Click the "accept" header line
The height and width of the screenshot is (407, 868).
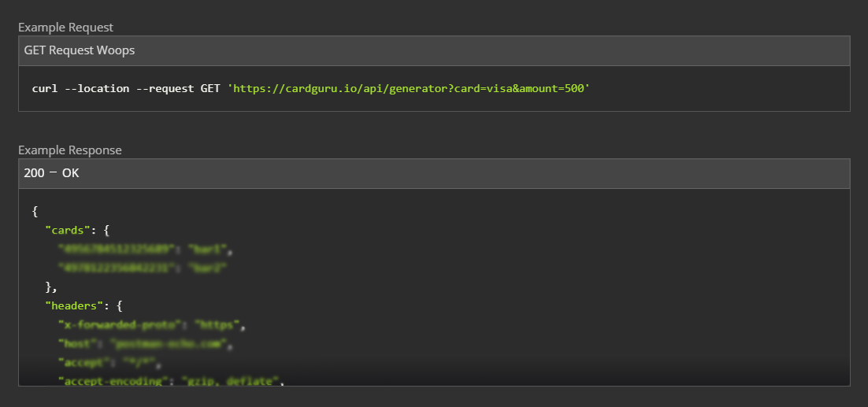click(x=109, y=363)
